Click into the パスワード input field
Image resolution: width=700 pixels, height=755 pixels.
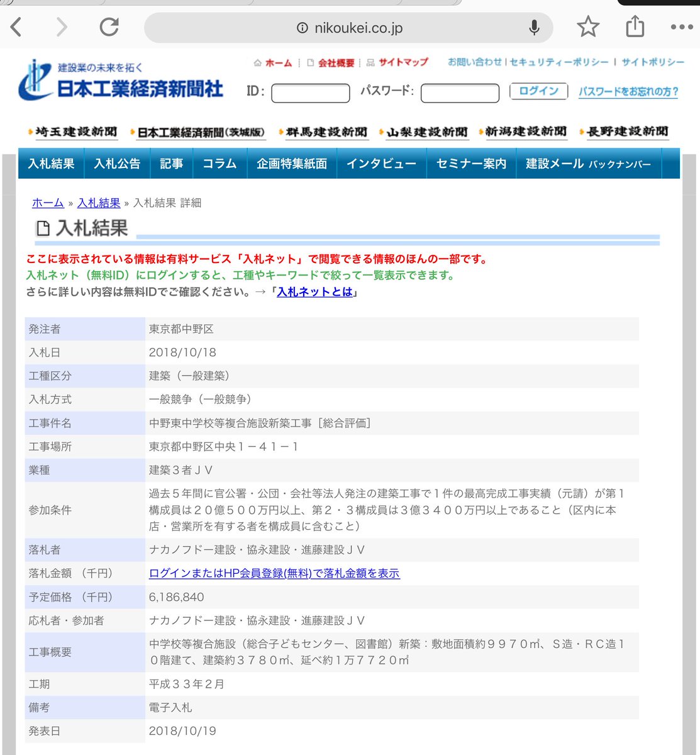pyautogui.click(x=460, y=93)
